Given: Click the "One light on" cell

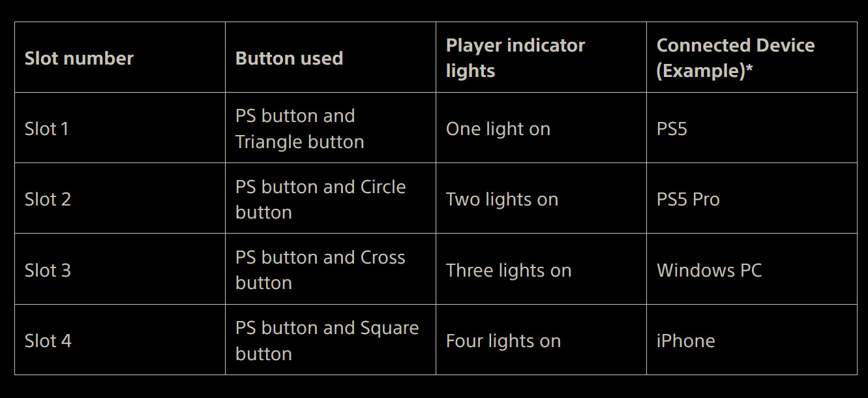Looking at the screenshot, I should point(498,129).
